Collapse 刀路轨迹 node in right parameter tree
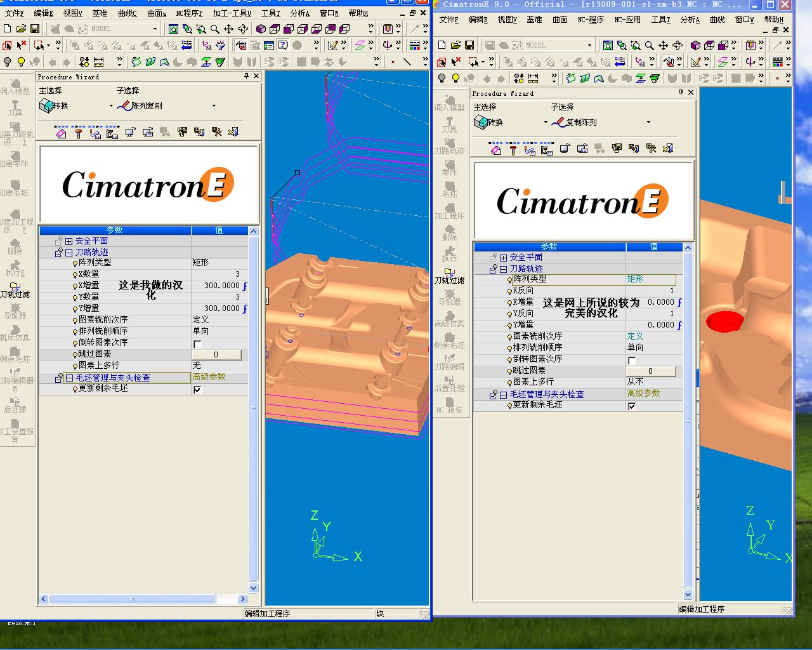 (x=503, y=269)
